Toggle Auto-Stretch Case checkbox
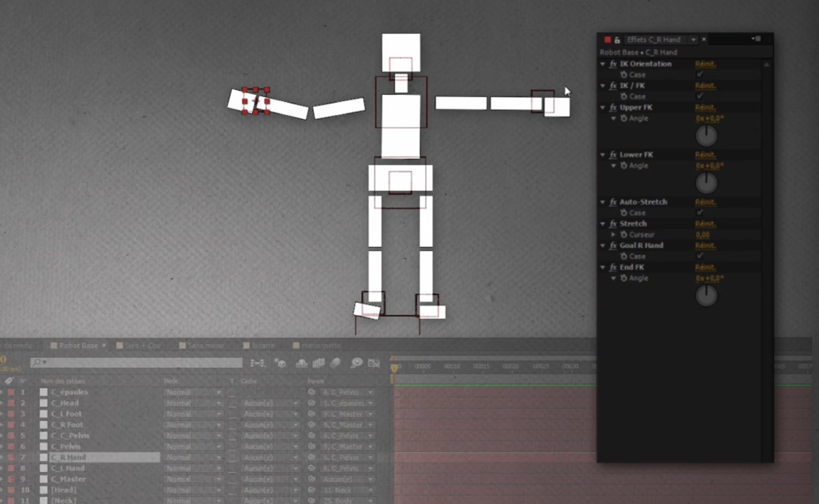 (x=700, y=213)
